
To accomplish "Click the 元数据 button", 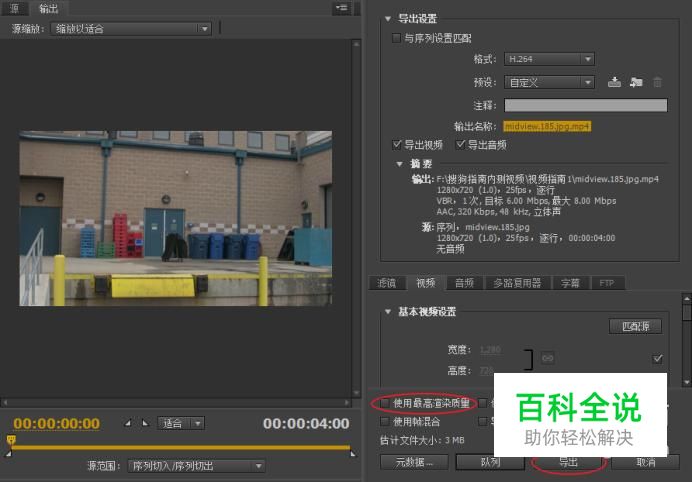I will pyautogui.click(x=414, y=462).
